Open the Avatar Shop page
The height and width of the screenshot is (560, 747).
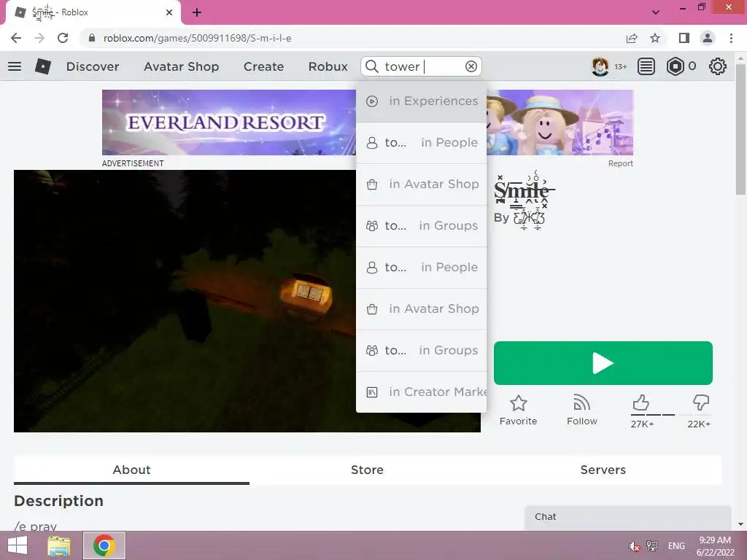pyautogui.click(x=181, y=66)
